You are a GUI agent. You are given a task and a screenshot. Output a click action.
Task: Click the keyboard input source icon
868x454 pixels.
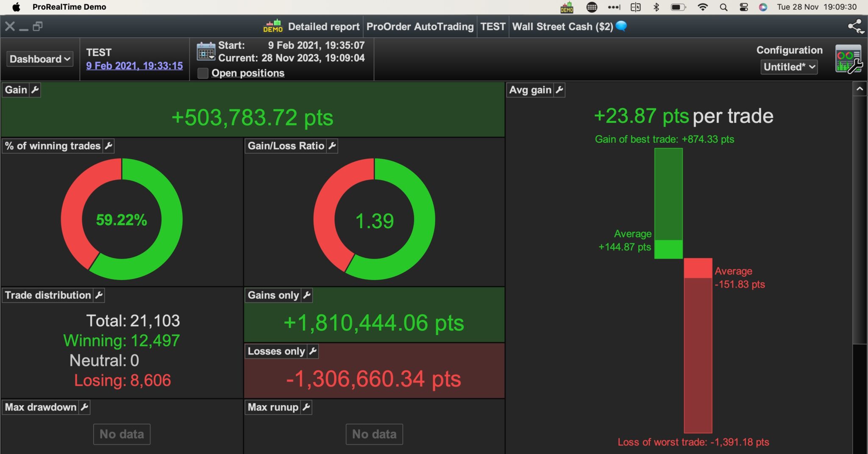592,7
